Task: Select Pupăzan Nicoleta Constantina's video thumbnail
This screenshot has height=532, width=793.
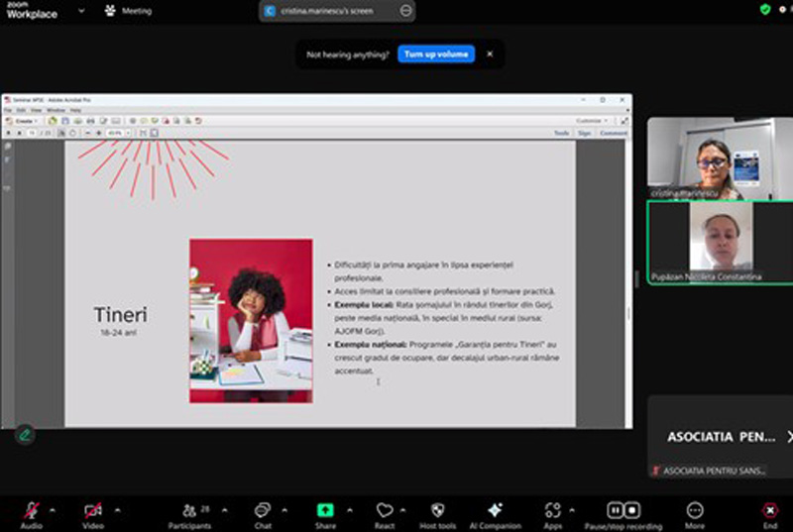Action: coord(718,242)
